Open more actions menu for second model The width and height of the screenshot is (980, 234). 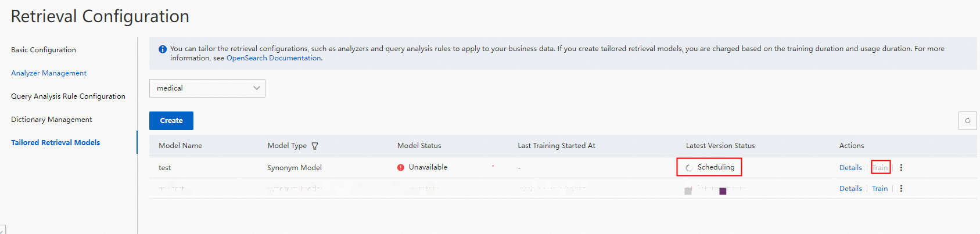pos(901,189)
